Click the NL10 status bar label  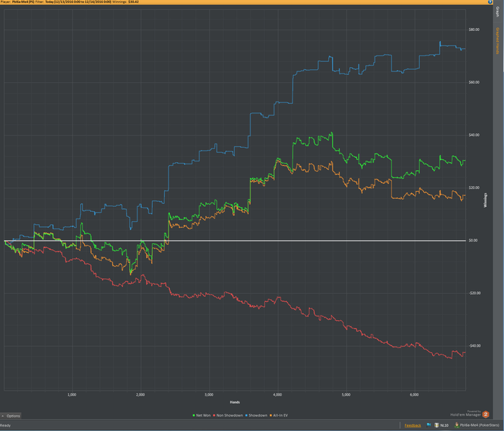444,425
